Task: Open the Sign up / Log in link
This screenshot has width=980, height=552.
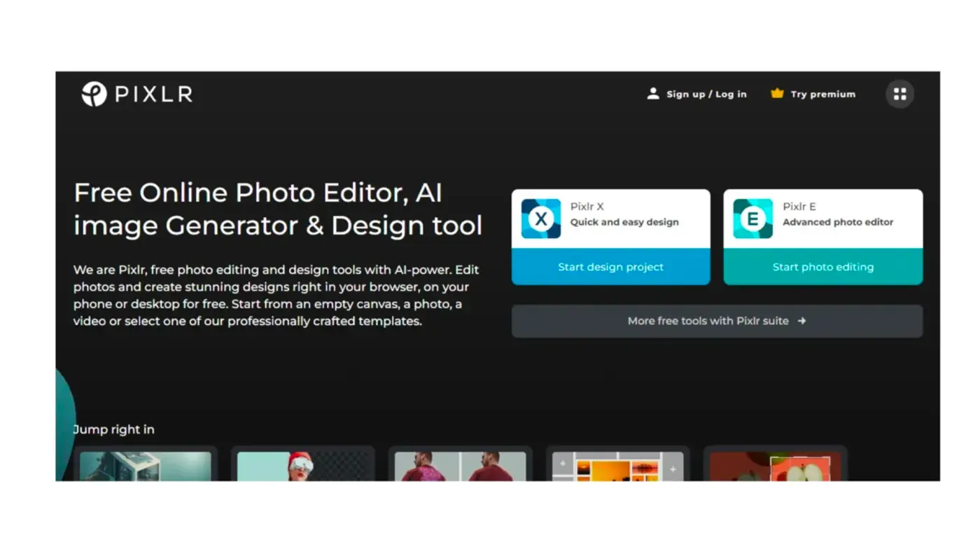Action: click(706, 94)
